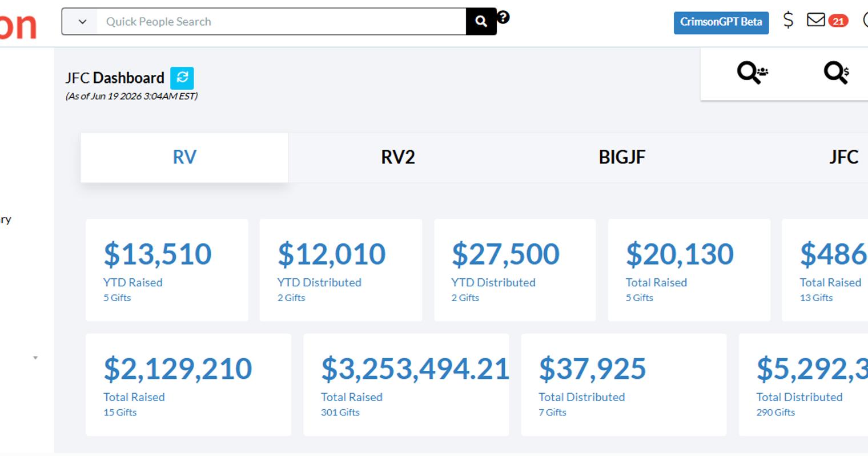Open the help question mark icon
Image resolution: width=868 pixels, height=456 pixels.
coord(503,17)
